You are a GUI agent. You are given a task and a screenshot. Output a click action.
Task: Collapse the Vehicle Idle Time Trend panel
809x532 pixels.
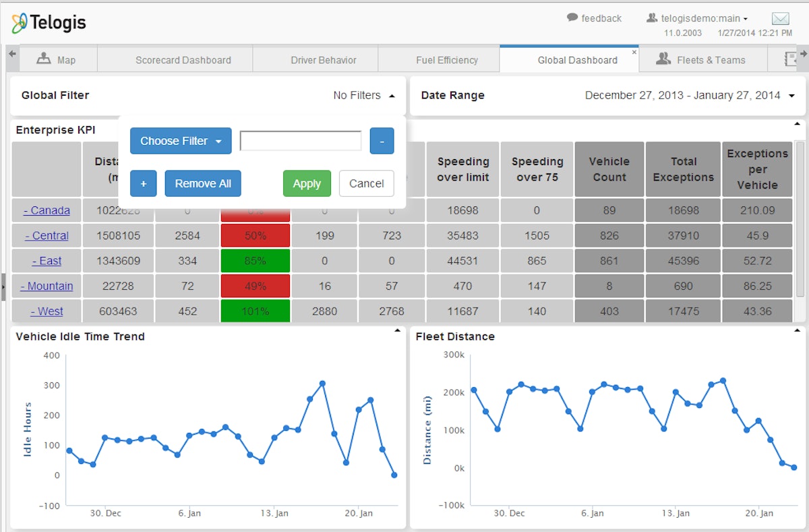398,331
